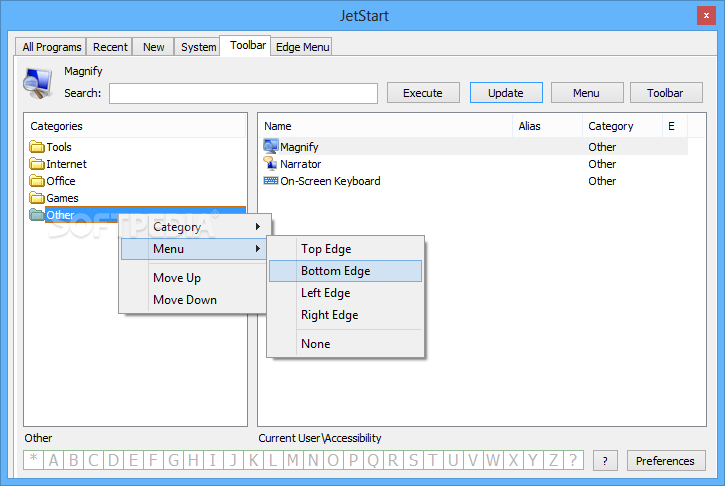The width and height of the screenshot is (725, 486).
Task: Filter programs by letter S
Action: [x=413, y=460]
